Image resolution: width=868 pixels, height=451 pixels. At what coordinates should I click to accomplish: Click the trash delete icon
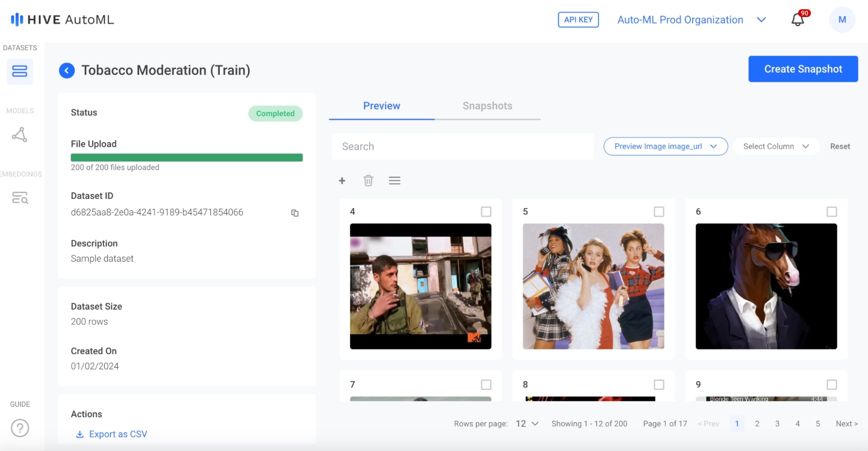[x=368, y=181]
